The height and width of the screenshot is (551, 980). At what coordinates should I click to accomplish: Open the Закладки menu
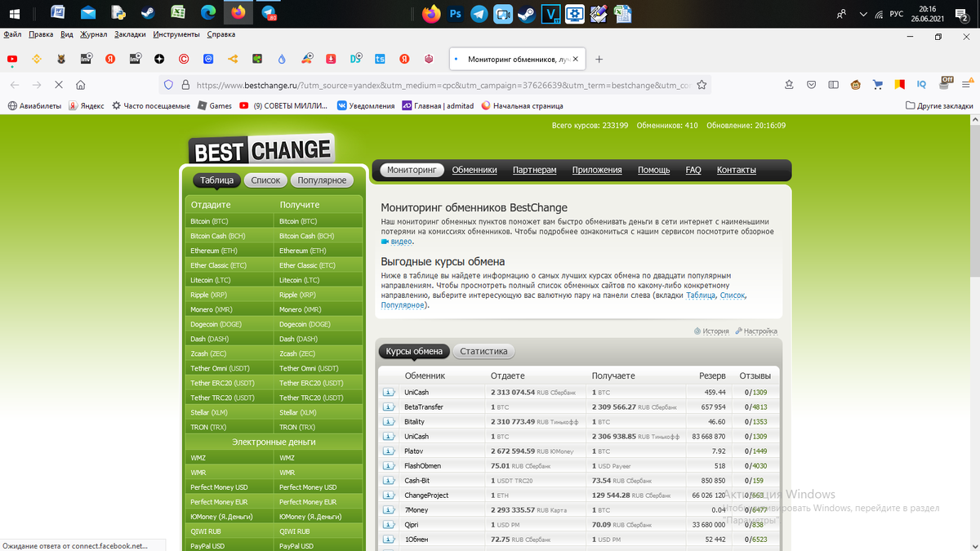130,34
